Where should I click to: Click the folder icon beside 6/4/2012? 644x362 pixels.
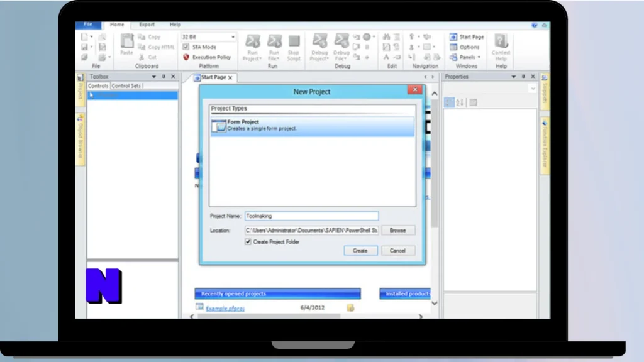pyautogui.click(x=350, y=307)
